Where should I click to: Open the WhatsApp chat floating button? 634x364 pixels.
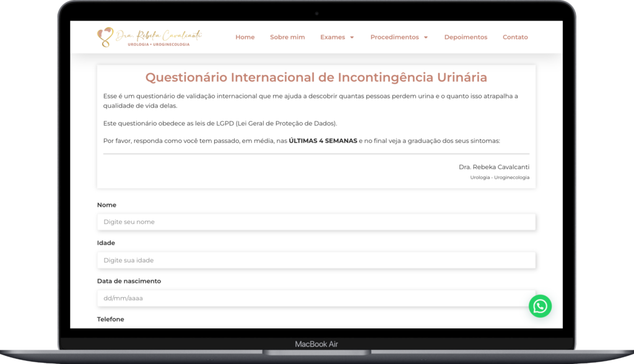[540, 306]
